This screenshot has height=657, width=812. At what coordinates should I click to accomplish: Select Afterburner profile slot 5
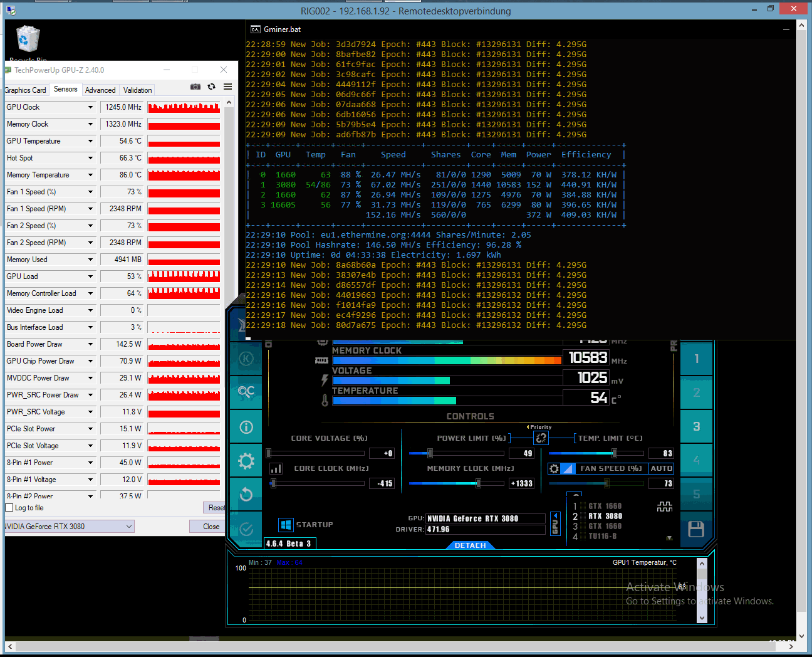[696, 494]
